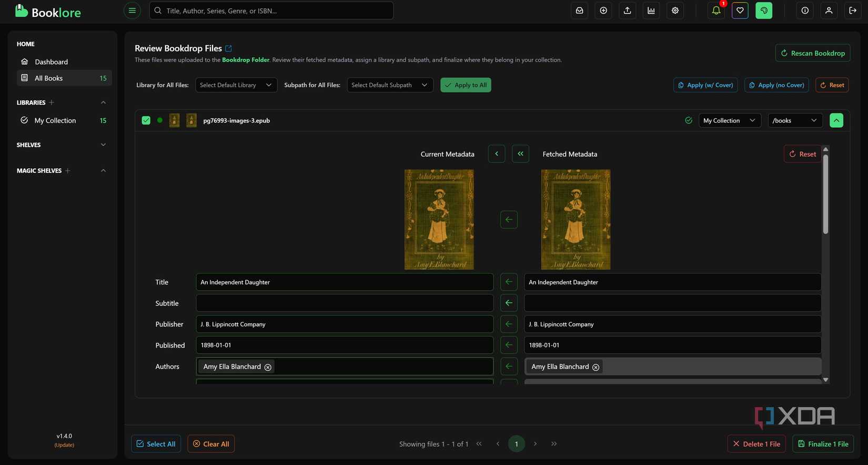Open the My Collection library dropdown for the file
Screen dimensions: 868x465
click(729, 120)
